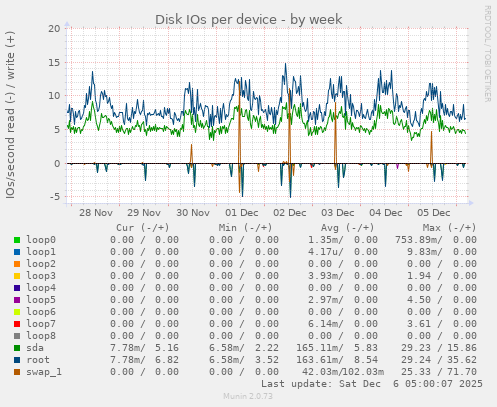497x407 pixels.
Task: Click the 'Cur (-/+)' column header
Action: 143,228
